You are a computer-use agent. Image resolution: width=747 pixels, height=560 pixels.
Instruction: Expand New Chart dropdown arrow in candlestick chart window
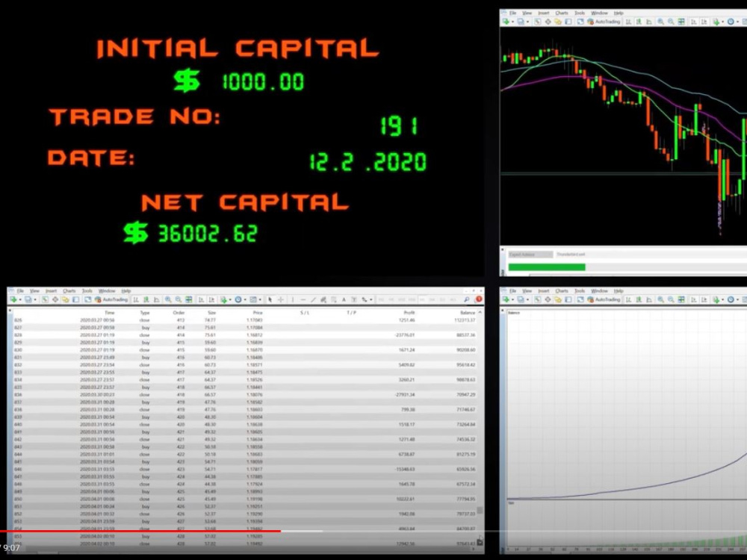[x=512, y=22]
